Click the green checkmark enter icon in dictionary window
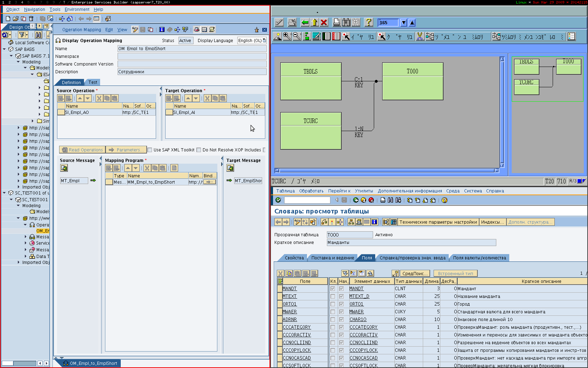588x368 pixels. pyautogui.click(x=278, y=200)
